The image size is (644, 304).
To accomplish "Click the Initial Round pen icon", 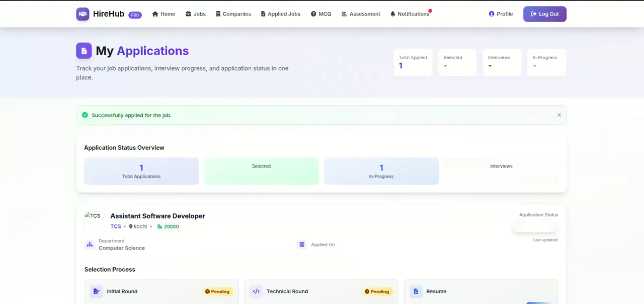I will (x=96, y=291).
